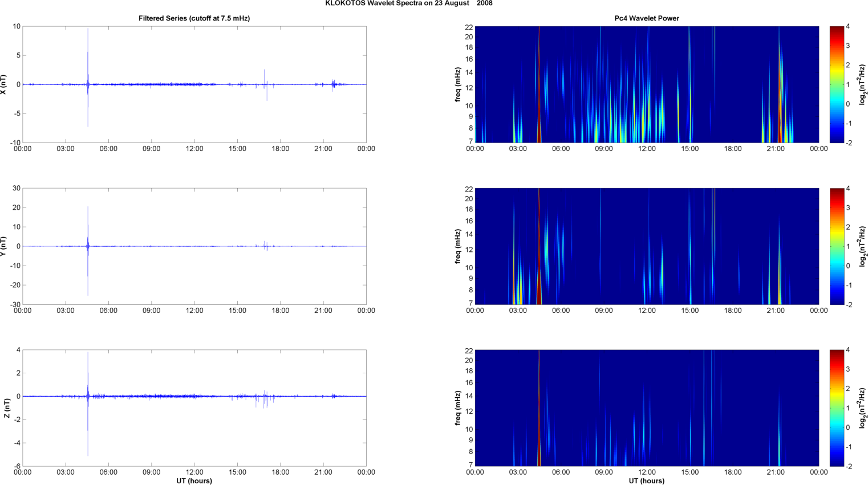Click the bottom wavelet spectrum colorbar
This screenshot has width=868, height=485.
click(836, 408)
